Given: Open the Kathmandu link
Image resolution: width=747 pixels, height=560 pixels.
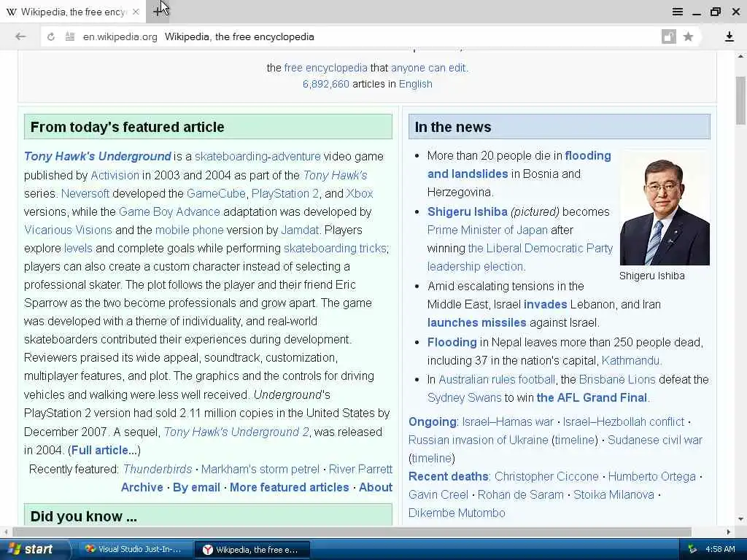Looking at the screenshot, I should 632,360.
